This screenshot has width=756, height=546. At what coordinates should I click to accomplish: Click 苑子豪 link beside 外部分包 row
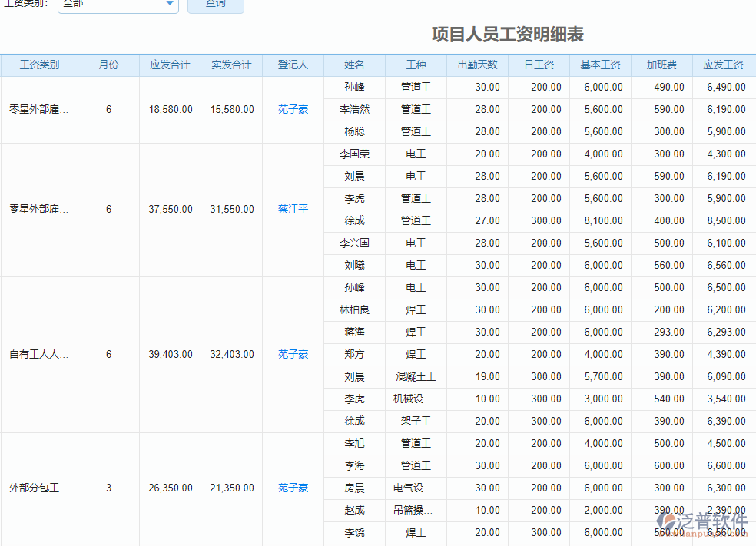(292, 488)
